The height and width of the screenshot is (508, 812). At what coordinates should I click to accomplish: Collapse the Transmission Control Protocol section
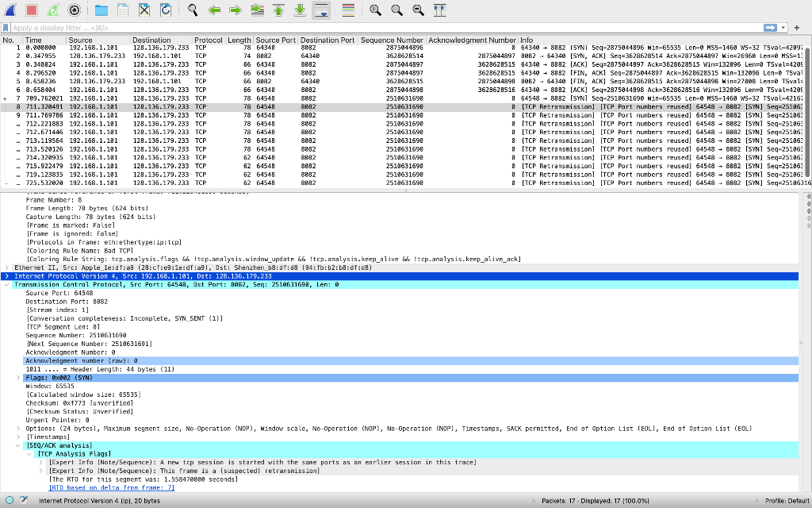point(6,284)
